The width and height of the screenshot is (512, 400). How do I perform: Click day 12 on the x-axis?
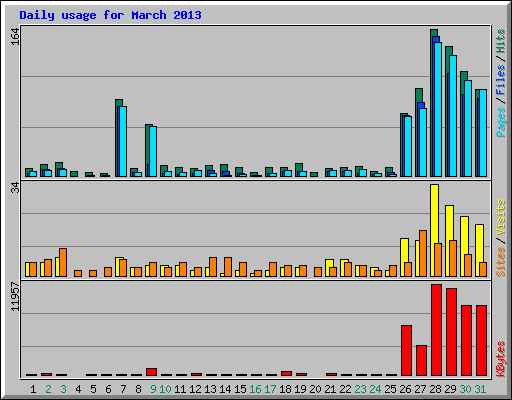point(195,389)
